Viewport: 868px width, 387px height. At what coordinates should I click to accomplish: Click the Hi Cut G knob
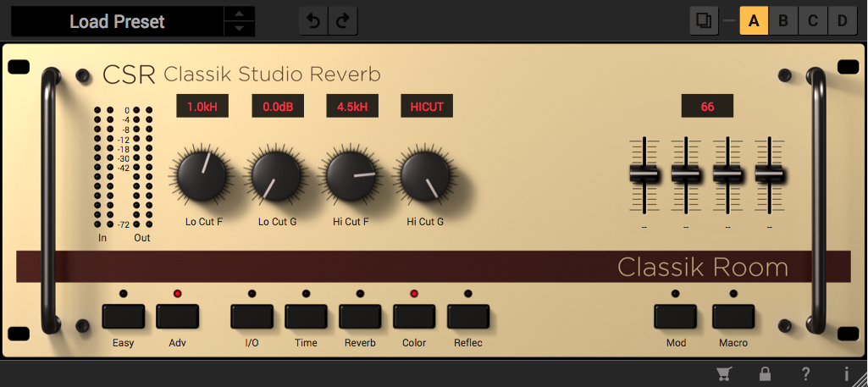(x=425, y=177)
